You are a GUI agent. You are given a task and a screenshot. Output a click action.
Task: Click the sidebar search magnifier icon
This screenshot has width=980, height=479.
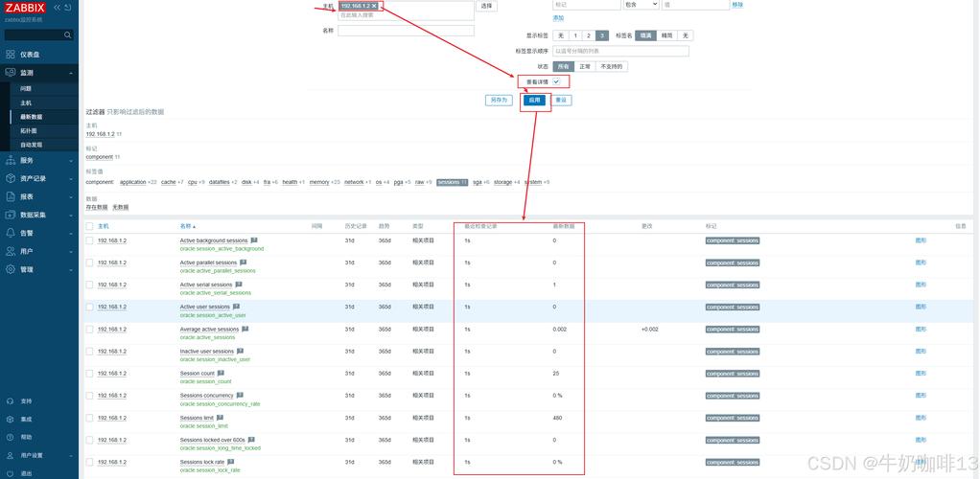point(67,34)
